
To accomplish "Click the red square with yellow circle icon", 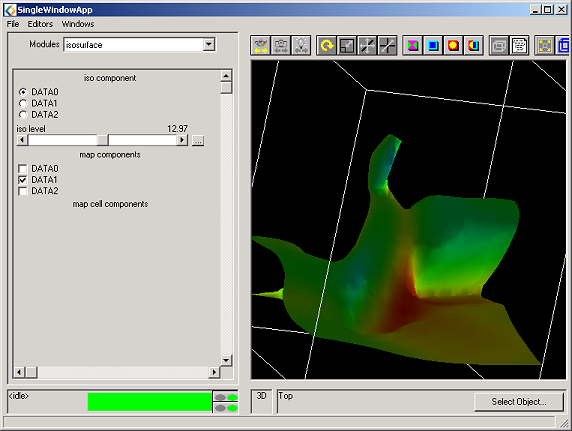I will (453, 46).
